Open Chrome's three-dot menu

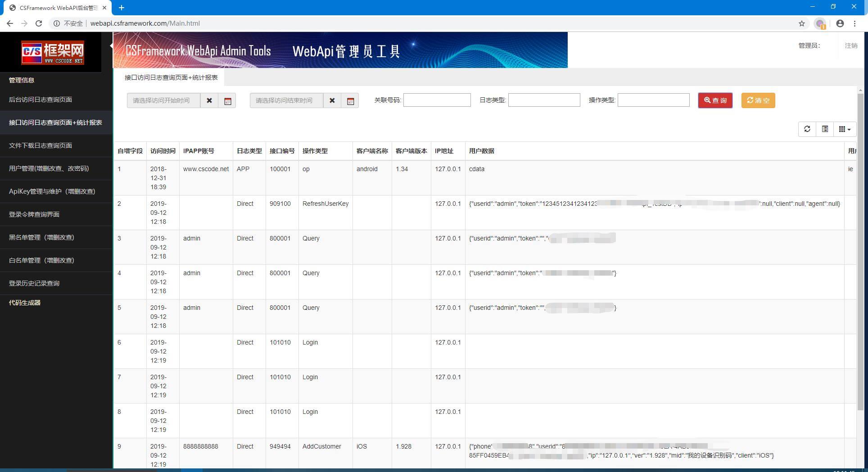pos(854,23)
